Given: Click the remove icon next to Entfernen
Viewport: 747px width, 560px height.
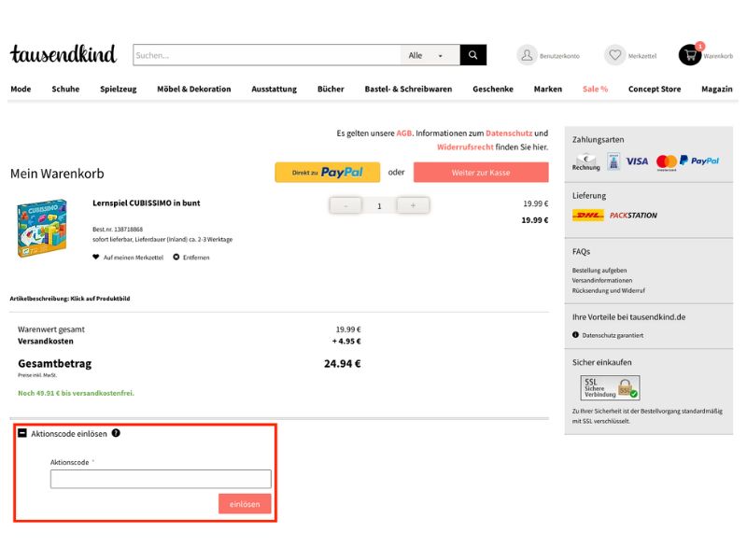Looking at the screenshot, I should (176, 258).
